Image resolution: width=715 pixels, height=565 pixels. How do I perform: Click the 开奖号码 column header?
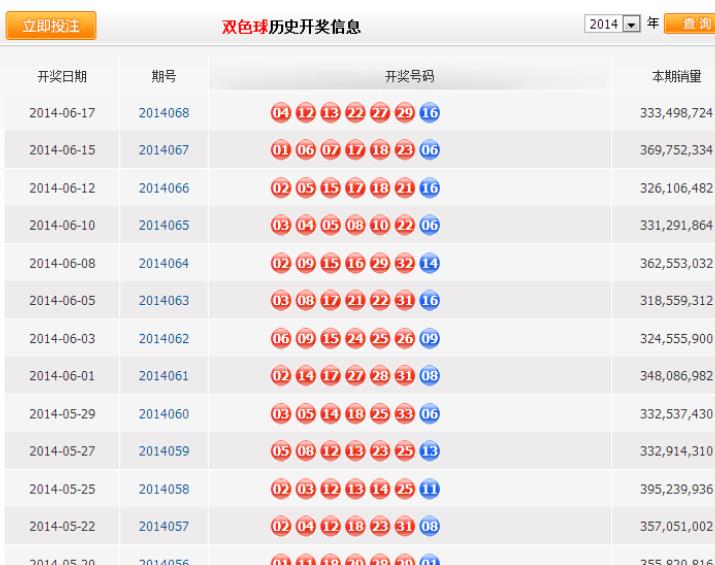point(409,76)
